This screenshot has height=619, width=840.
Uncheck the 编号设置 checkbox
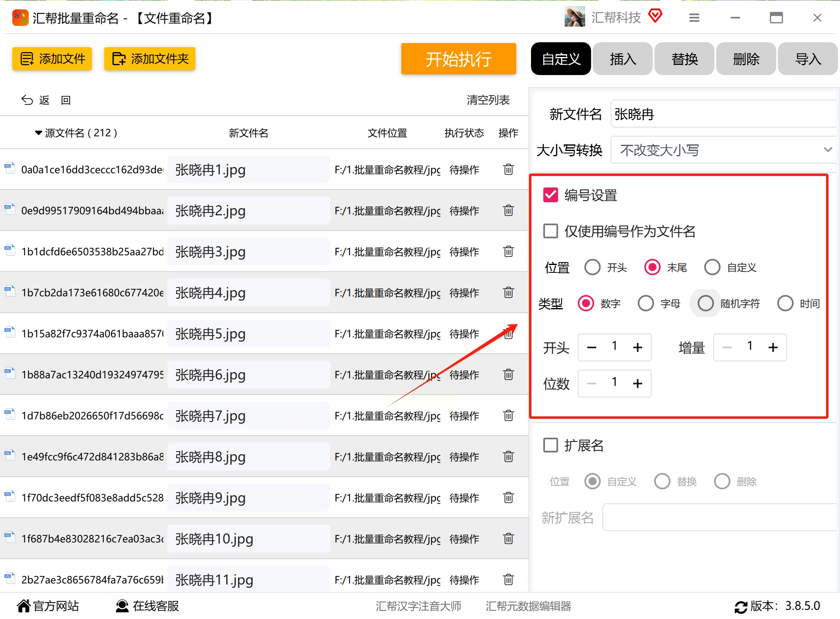point(550,195)
